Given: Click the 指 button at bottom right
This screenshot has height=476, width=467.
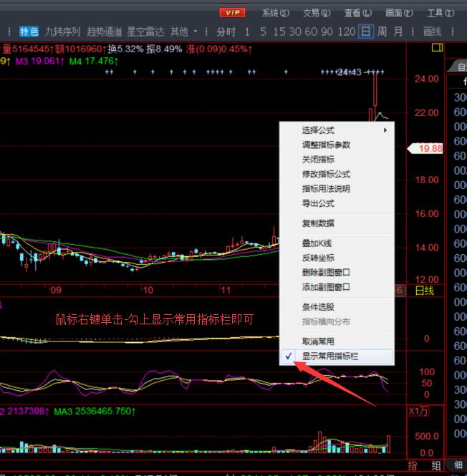Looking at the screenshot, I should [x=413, y=466].
